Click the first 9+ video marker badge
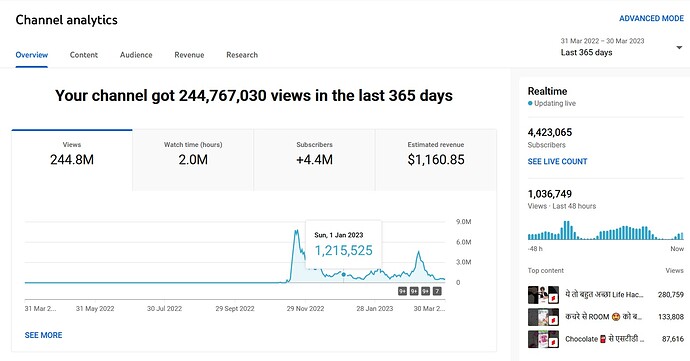690x361 pixels. [402, 291]
